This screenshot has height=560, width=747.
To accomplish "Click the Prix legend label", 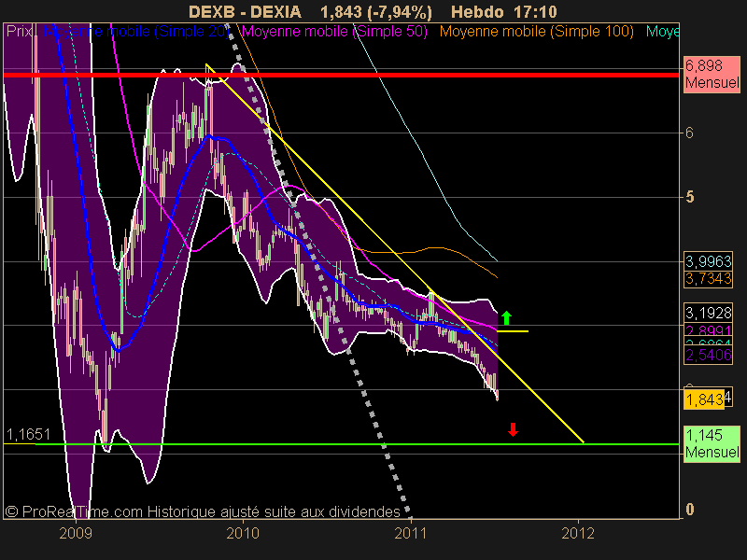I will 19,32.
